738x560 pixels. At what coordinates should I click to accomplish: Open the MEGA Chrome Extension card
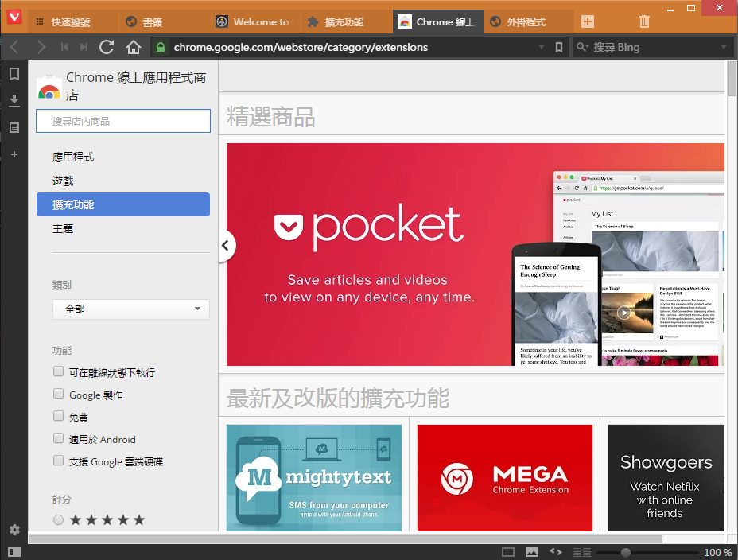(504, 478)
